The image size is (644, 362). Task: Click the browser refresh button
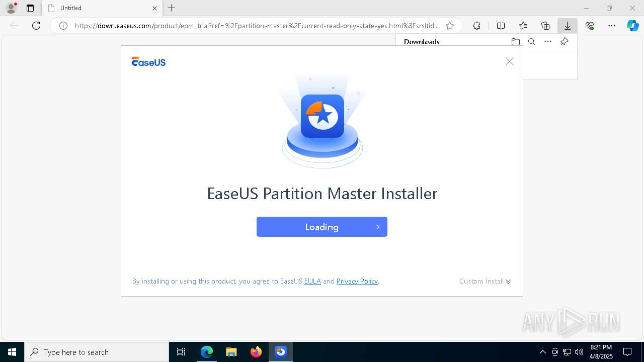tap(36, 26)
